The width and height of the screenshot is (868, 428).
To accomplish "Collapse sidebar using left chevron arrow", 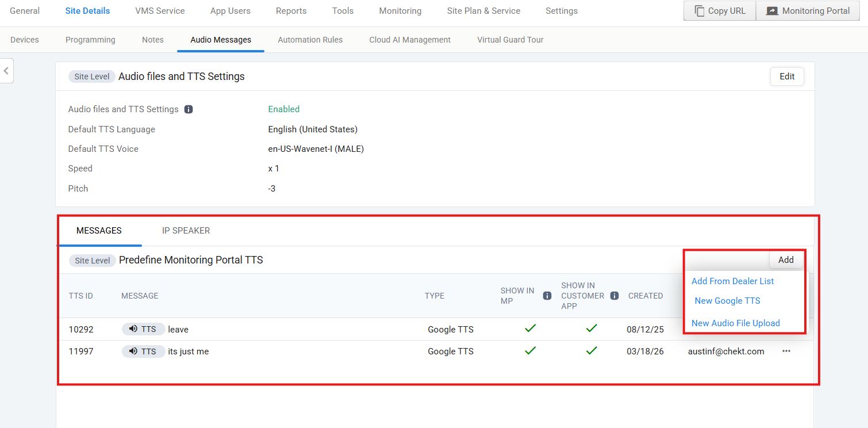I will click(x=6, y=71).
